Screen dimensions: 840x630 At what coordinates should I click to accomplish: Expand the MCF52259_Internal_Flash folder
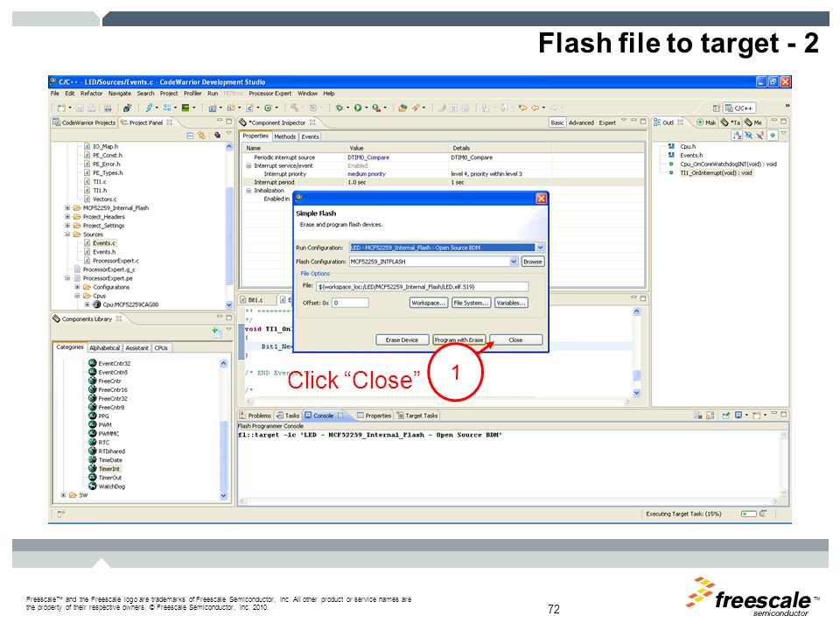67,208
